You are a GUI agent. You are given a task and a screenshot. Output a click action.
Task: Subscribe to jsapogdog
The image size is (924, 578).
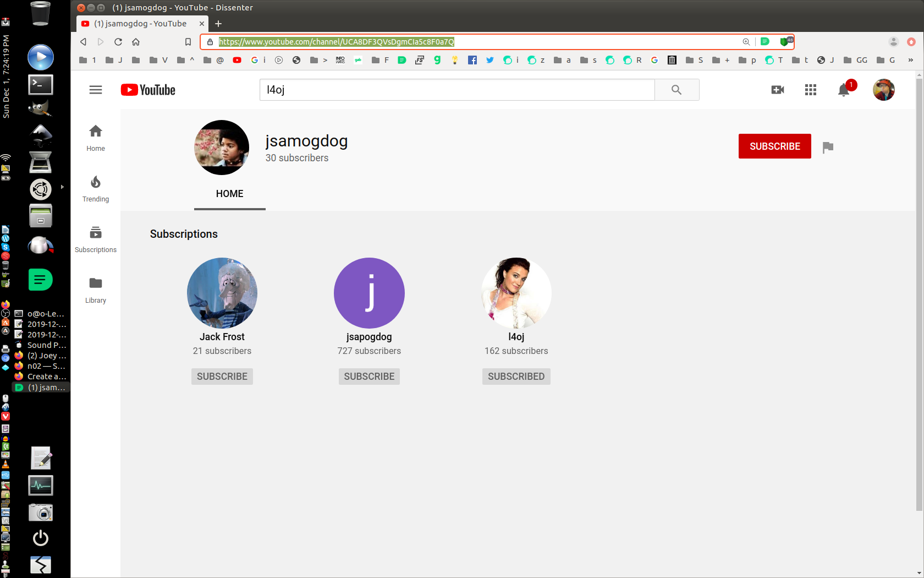369,377
